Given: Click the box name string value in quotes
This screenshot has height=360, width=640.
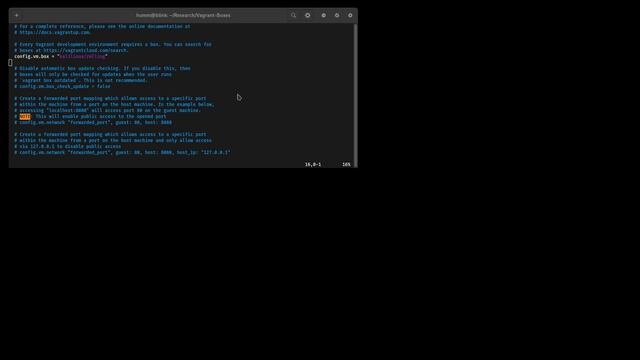Looking at the screenshot, I should (x=82, y=56).
